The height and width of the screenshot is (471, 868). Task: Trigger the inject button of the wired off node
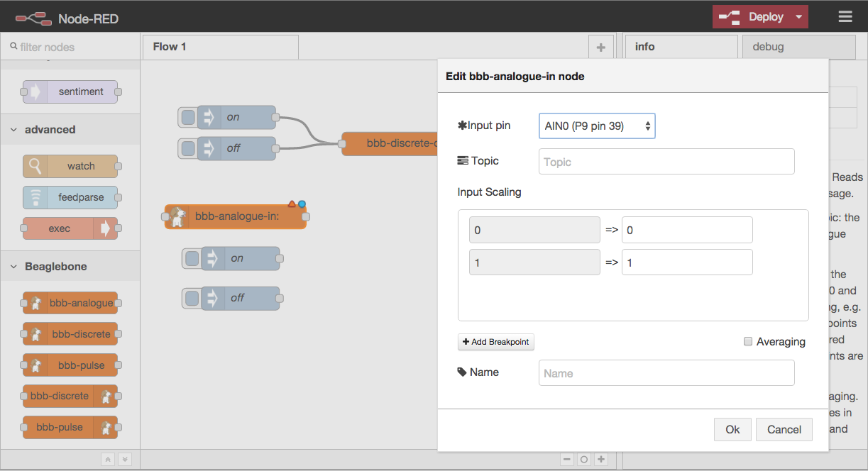coord(188,148)
